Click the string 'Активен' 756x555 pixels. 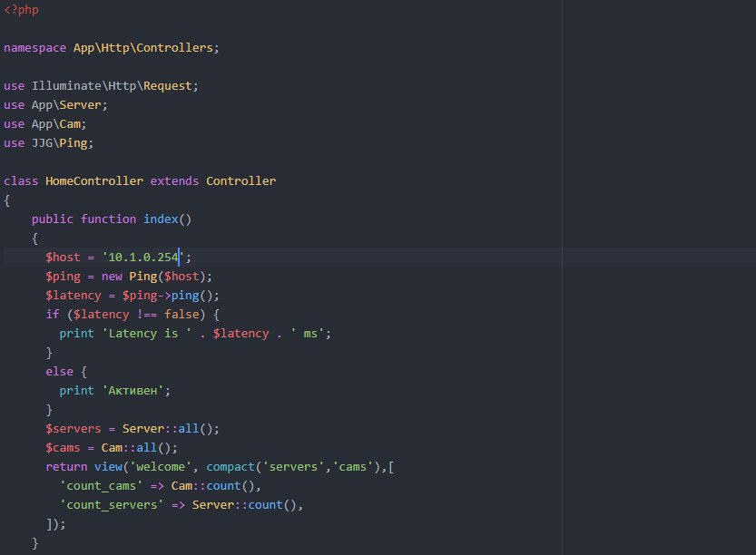click(x=133, y=391)
